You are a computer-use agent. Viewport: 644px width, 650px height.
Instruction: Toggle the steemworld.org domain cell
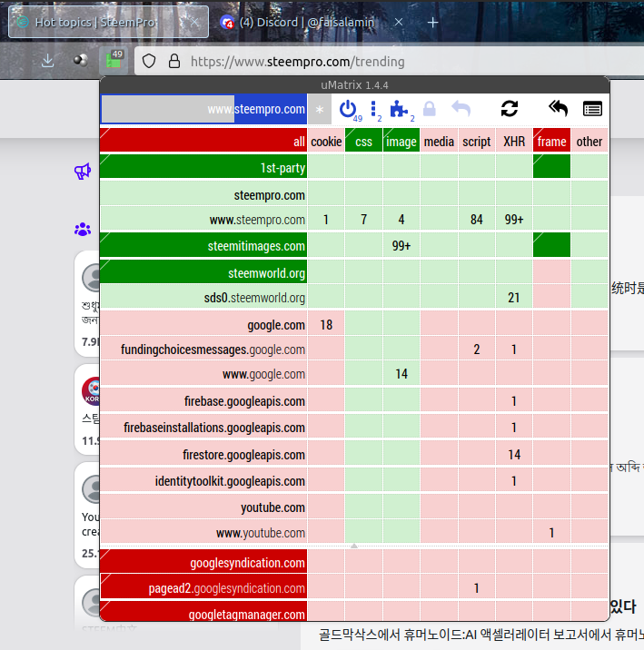pyautogui.click(x=203, y=271)
